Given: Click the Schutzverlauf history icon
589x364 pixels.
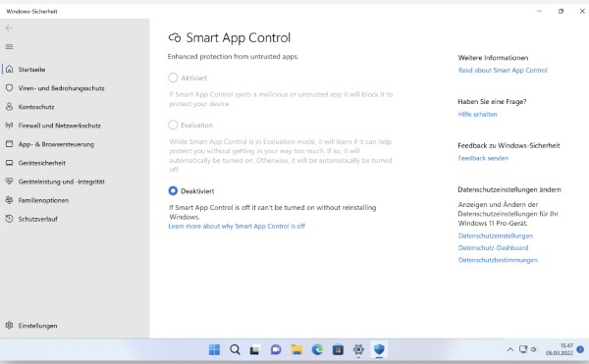Looking at the screenshot, I should tap(10, 219).
